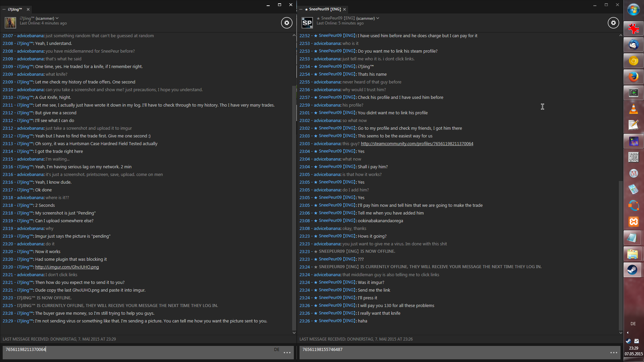Open XAMPP from the taskbar
Image resolution: width=644 pixels, height=362 pixels.
click(633, 222)
